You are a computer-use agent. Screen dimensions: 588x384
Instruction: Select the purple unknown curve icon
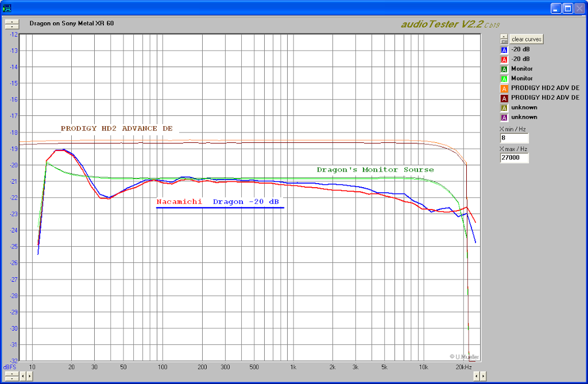click(x=504, y=118)
